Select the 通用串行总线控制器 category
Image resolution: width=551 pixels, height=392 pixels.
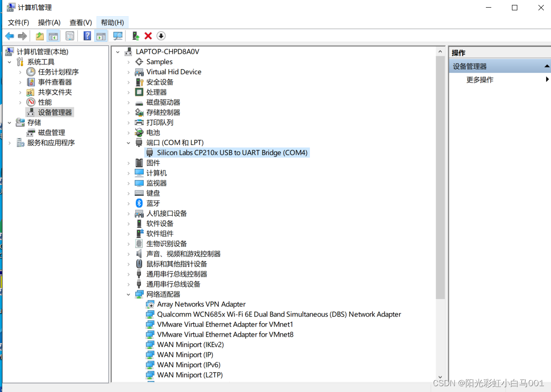pyautogui.click(x=177, y=274)
